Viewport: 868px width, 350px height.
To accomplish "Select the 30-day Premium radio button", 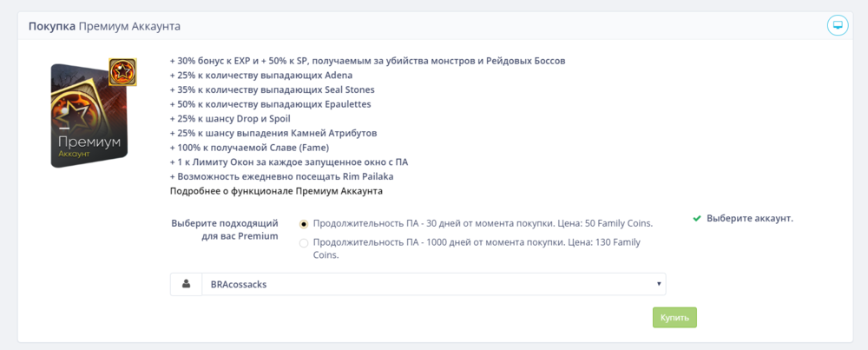I will click(x=304, y=223).
